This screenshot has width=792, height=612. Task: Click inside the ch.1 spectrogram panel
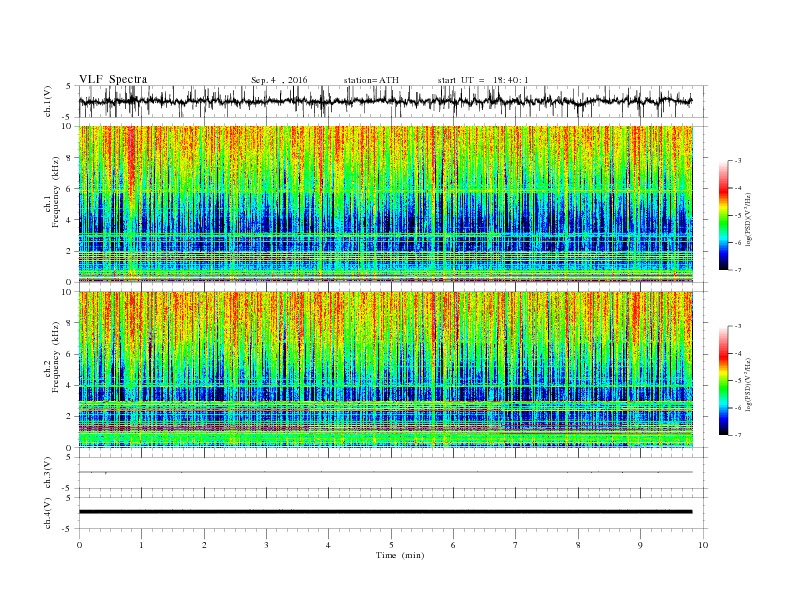pos(385,204)
